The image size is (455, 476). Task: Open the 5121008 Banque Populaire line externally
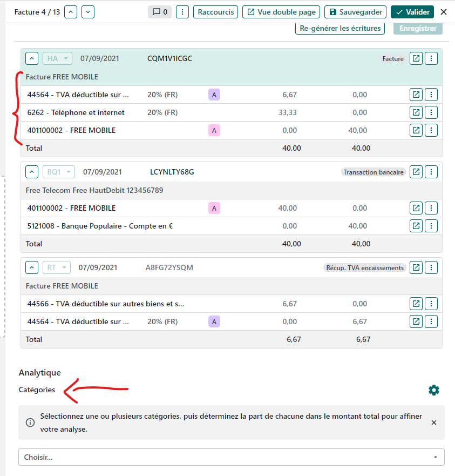416,226
